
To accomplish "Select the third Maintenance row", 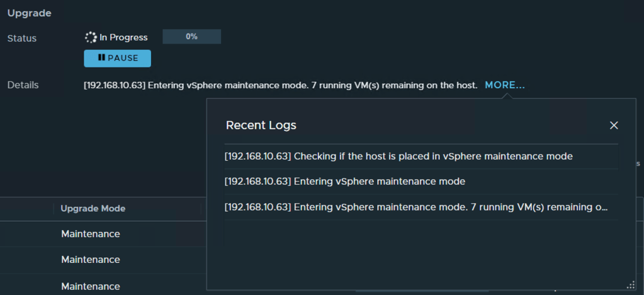I will [x=91, y=286].
